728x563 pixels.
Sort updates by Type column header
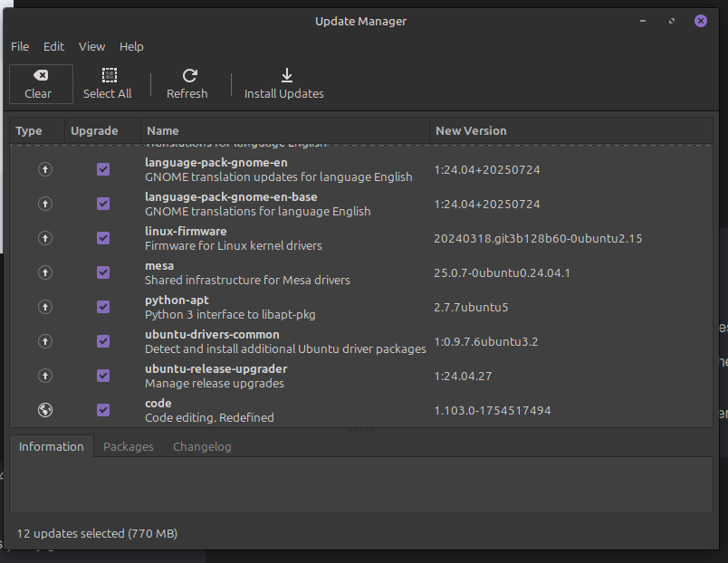tap(29, 130)
